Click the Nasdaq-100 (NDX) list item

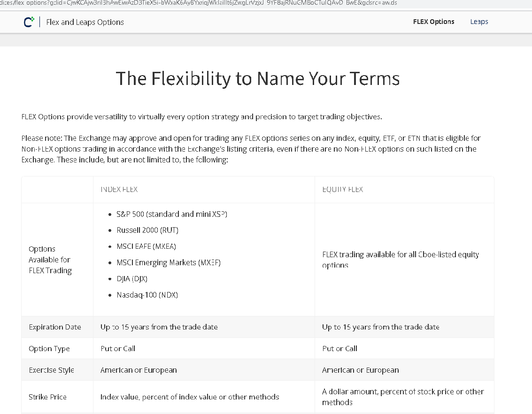tap(147, 295)
